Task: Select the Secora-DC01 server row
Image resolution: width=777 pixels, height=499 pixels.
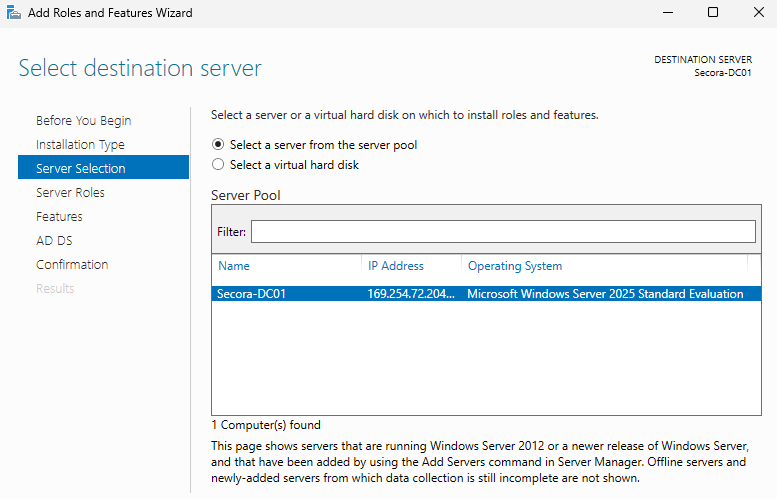Action: (x=251, y=294)
